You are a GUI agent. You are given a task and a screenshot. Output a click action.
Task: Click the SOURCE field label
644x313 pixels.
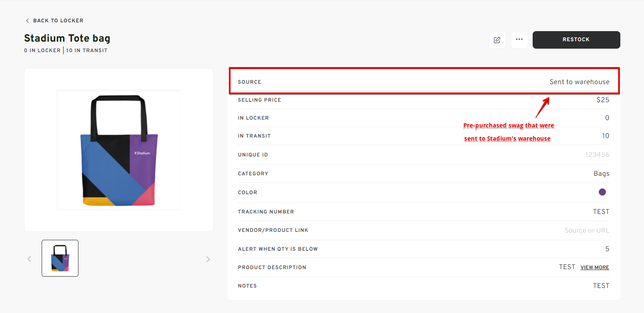249,82
